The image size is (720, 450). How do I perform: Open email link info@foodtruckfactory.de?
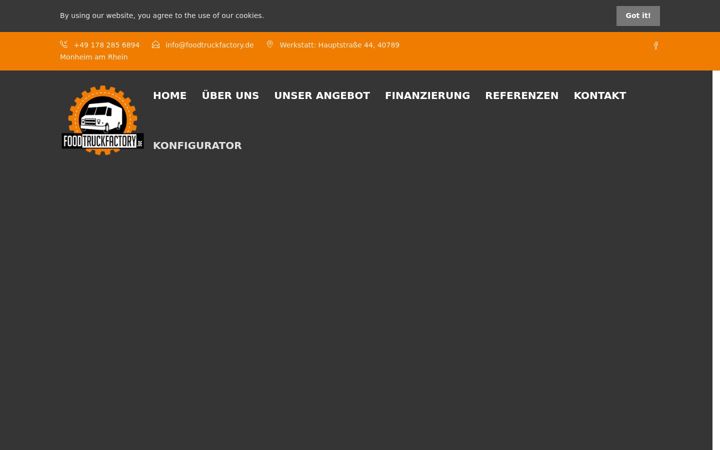209,45
